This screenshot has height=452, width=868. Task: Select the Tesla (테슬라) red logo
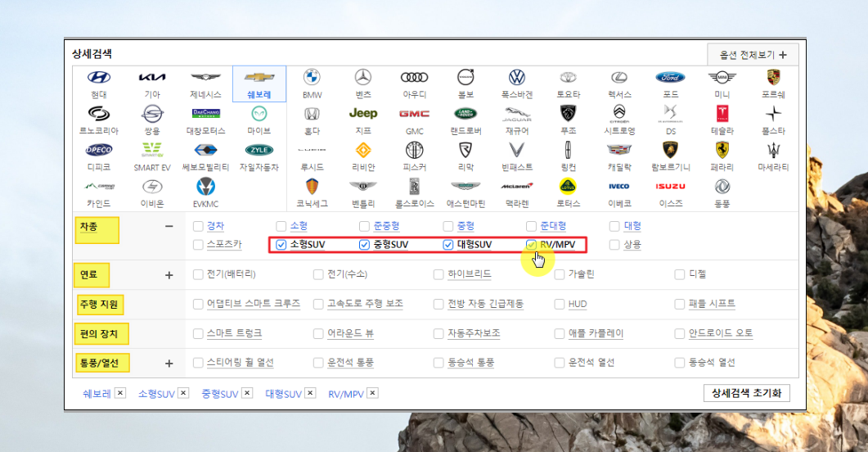click(x=722, y=114)
